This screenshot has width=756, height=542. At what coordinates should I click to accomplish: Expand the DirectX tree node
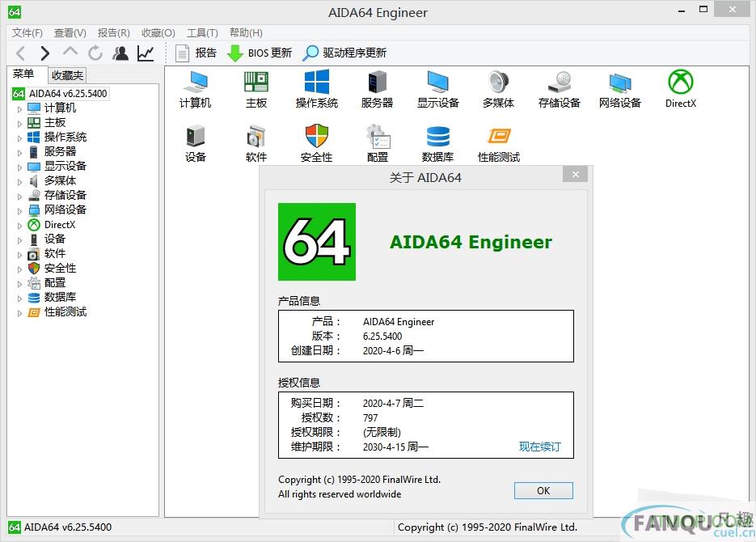point(19,226)
